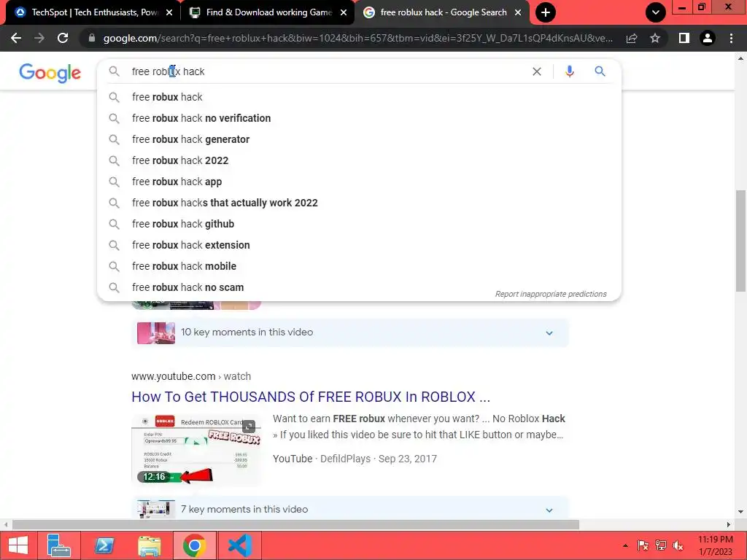This screenshot has width=747, height=560.
Task: Click the scroll down arrow
Action: (740, 512)
